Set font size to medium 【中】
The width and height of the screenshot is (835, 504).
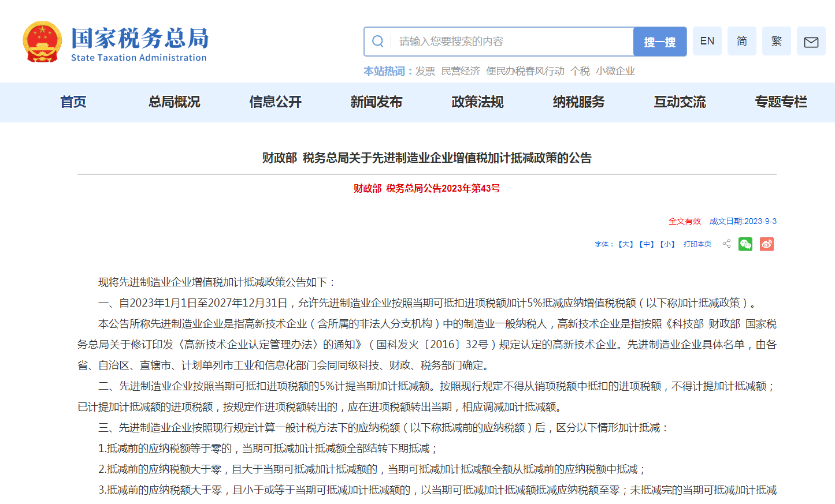[x=647, y=244]
